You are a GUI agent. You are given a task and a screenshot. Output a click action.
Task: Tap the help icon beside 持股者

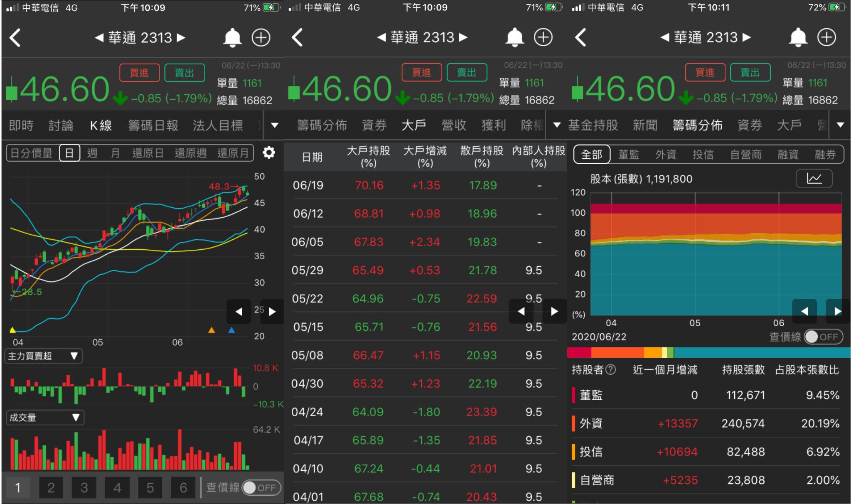[611, 369]
